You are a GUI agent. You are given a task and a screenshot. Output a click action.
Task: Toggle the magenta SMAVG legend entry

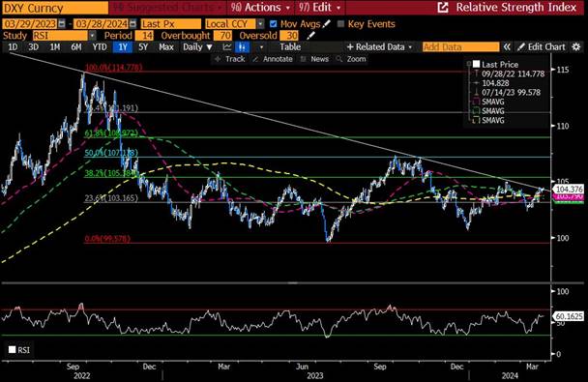point(488,102)
